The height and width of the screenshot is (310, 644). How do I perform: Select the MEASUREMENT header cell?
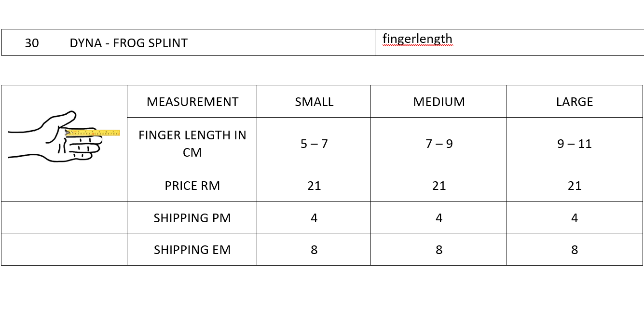(x=192, y=102)
